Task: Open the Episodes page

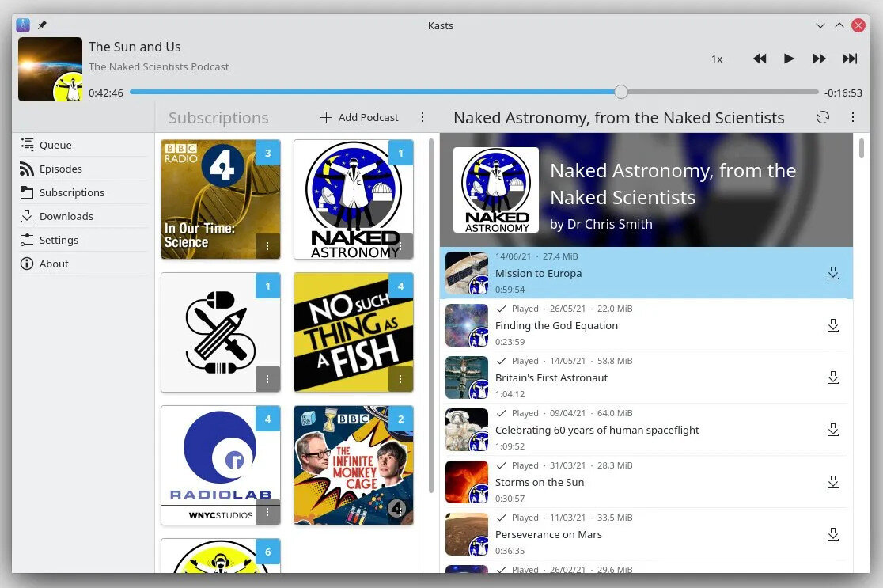Action: (83, 169)
